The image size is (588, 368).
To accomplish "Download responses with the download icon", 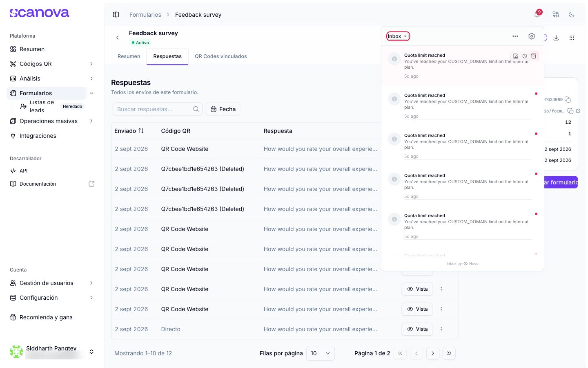I will [x=556, y=38].
